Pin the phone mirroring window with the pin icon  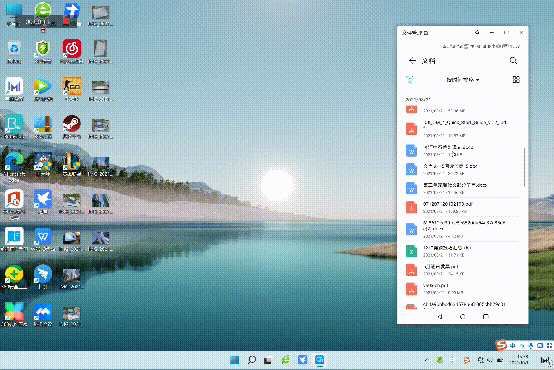(x=477, y=32)
